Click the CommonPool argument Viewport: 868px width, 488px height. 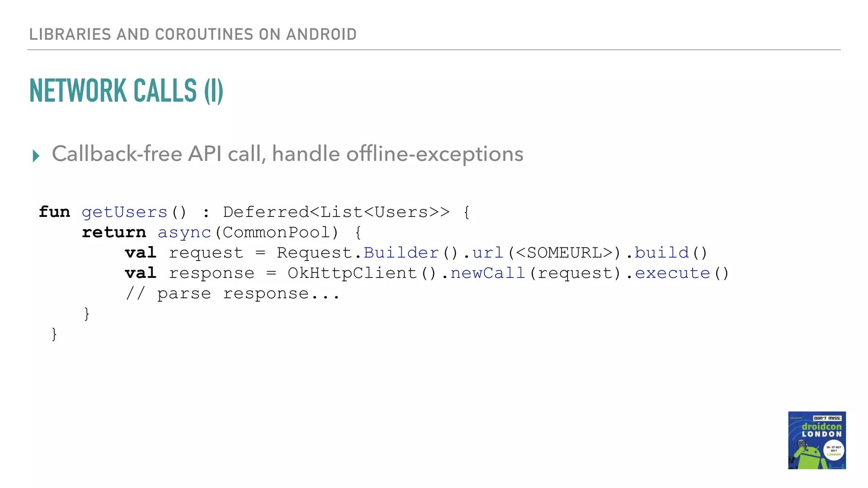pyautogui.click(x=276, y=232)
